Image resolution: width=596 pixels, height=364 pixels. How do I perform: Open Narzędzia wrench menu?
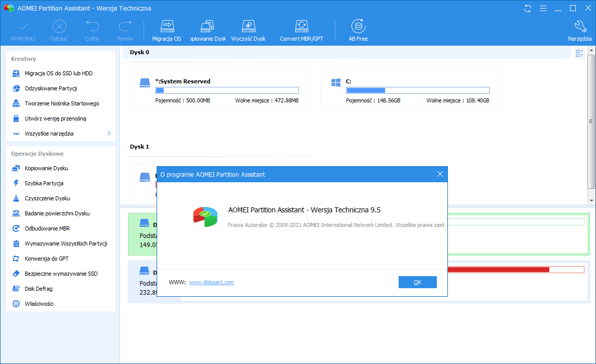tap(579, 31)
